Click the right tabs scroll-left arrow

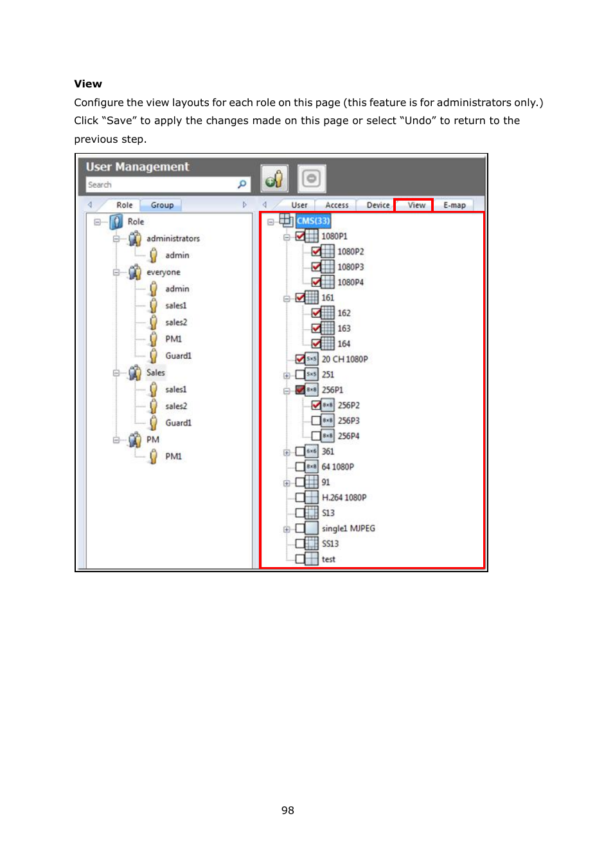tap(265, 204)
